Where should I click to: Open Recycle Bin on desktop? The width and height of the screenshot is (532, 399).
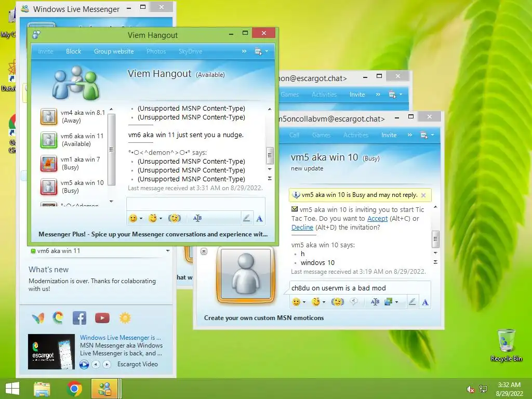tap(506, 345)
